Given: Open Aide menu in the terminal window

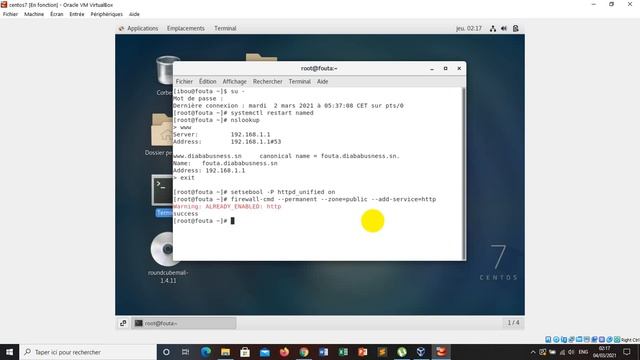Looking at the screenshot, I should pos(322,82).
